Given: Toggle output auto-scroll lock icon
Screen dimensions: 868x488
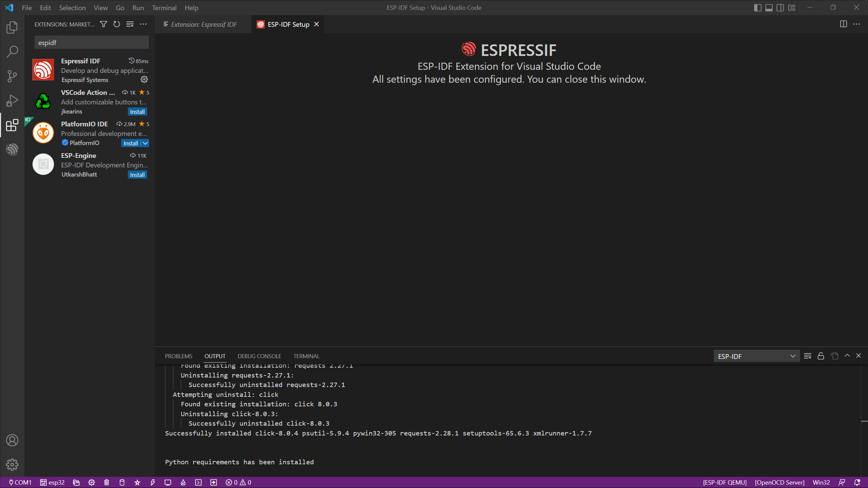Looking at the screenshot, I should [821, 356].
